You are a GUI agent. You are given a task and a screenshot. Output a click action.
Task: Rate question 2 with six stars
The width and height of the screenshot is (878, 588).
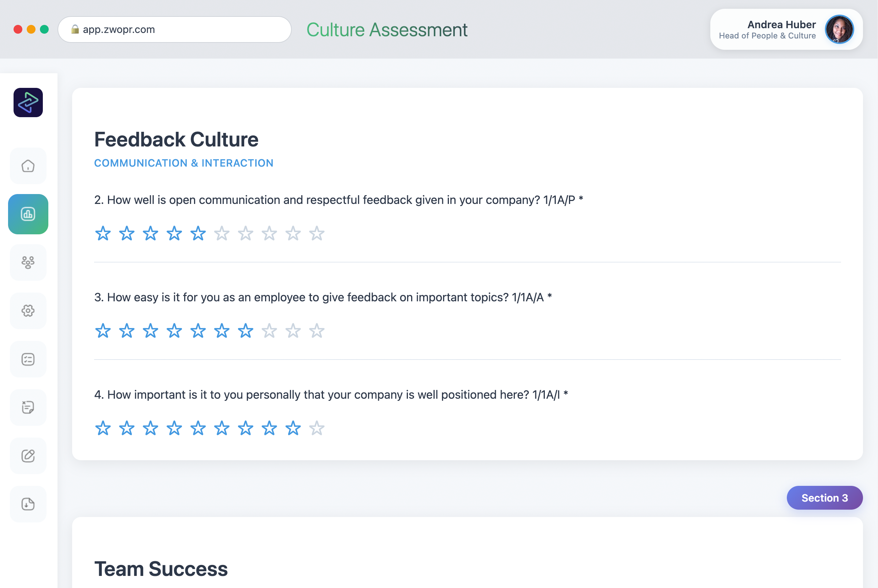pos(222,234)
